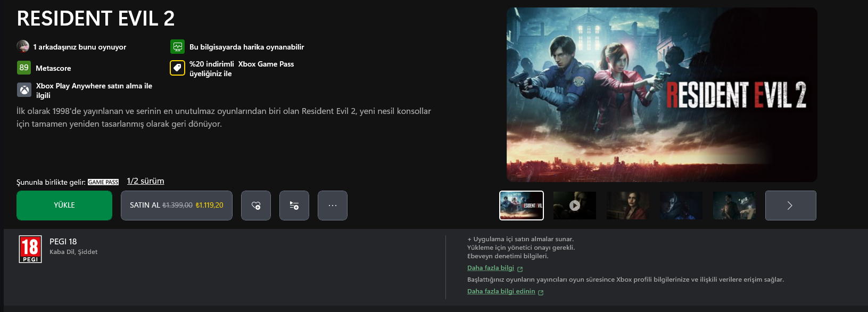868x312 pixels.
Task: Select first Resident Evil 2 cover thumbnail
Action: tap(522, 206)
